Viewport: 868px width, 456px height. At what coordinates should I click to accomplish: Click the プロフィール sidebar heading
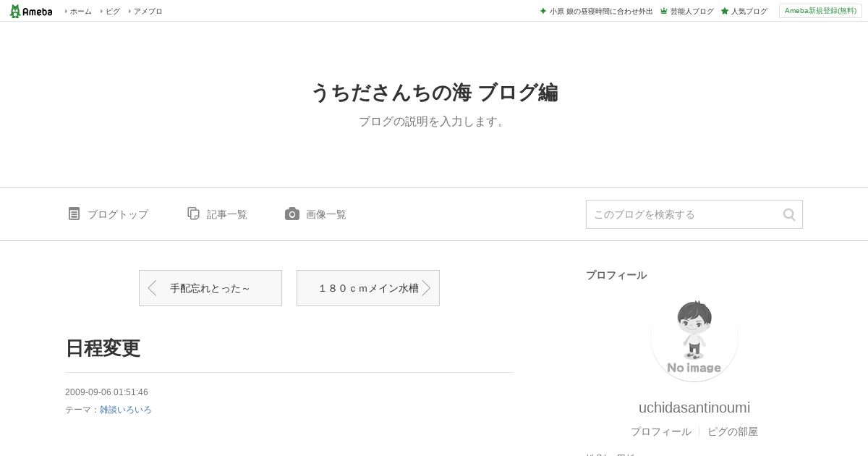(x=616, y=275)
